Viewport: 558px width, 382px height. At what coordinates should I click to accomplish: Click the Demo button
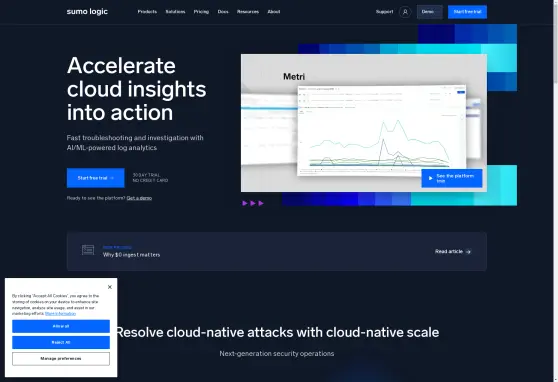pos(430,12)
